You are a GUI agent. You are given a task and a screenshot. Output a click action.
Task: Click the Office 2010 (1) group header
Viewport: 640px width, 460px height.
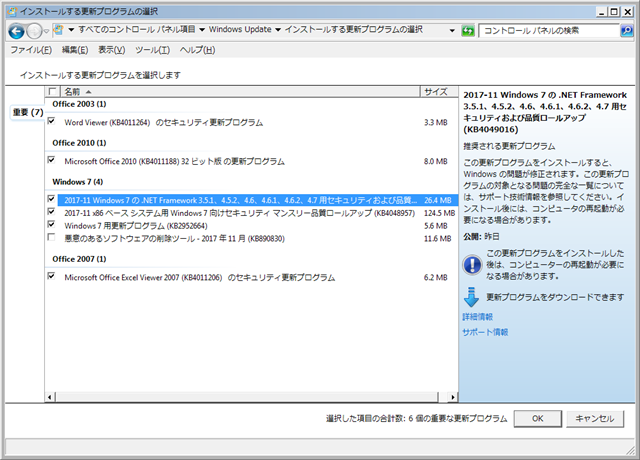point(79,143)
